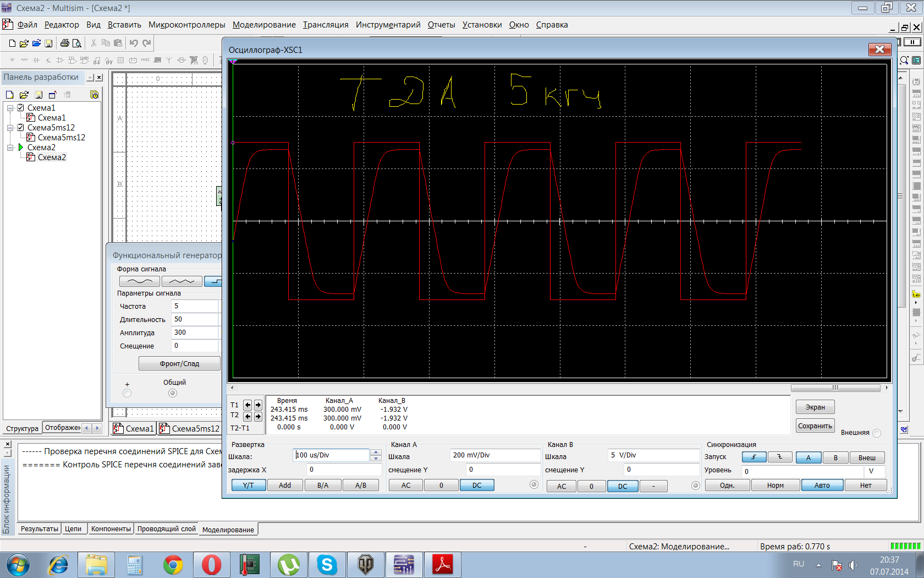Click the New file icon in main toolbar

coord(12,43)
